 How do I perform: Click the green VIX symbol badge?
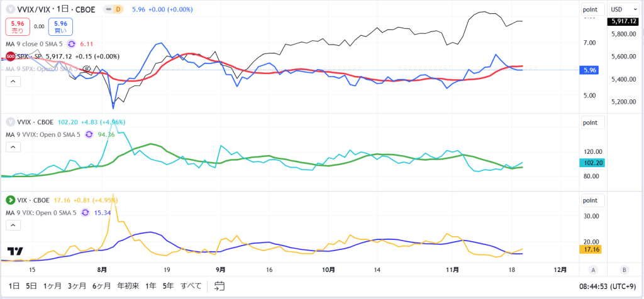(x=10, y=200)
